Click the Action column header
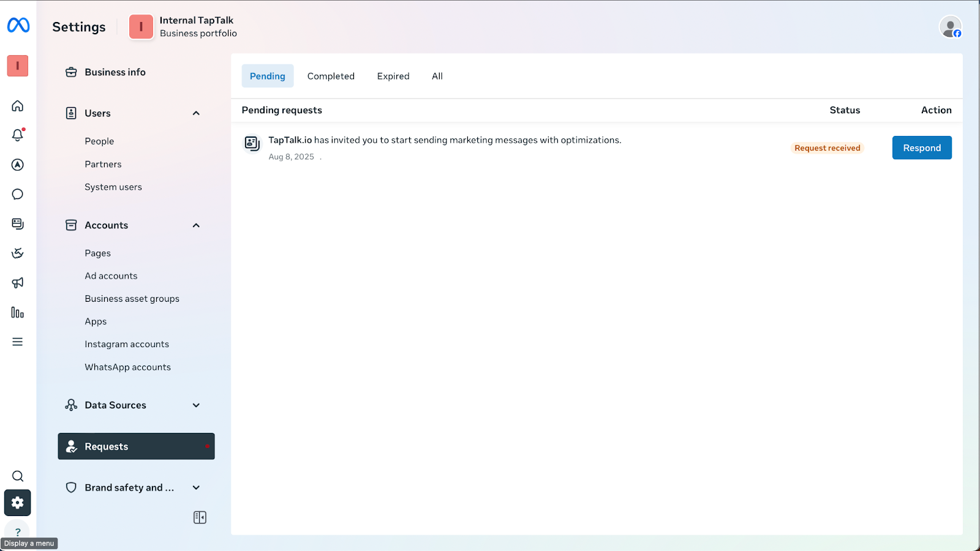 tap(937, 110)
